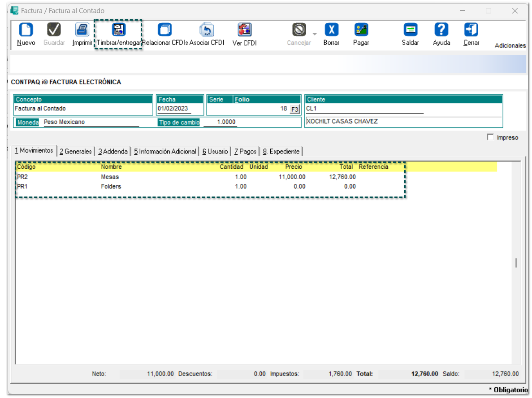Expand the Cancelar dropdown arrow
532x398 pixels.
tap(314, 34)
